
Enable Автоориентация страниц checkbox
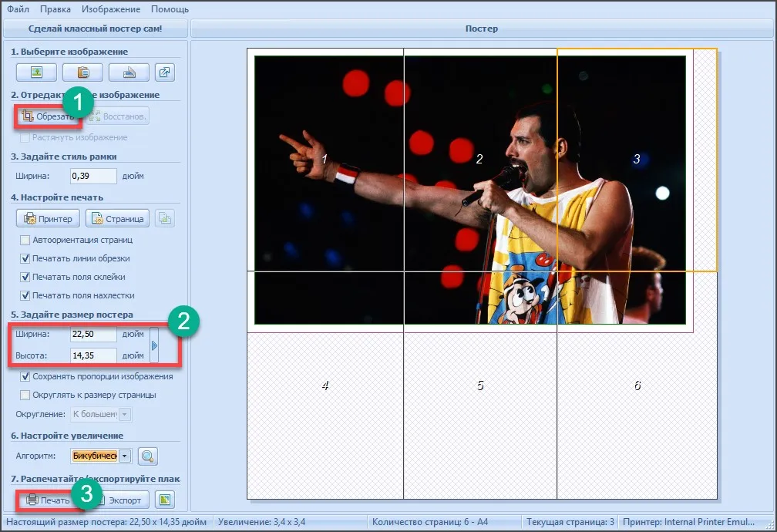[25, 240]
